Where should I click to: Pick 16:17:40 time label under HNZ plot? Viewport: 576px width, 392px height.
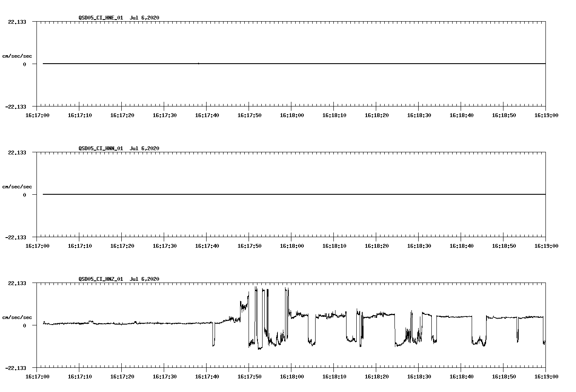tap(207, 377)
